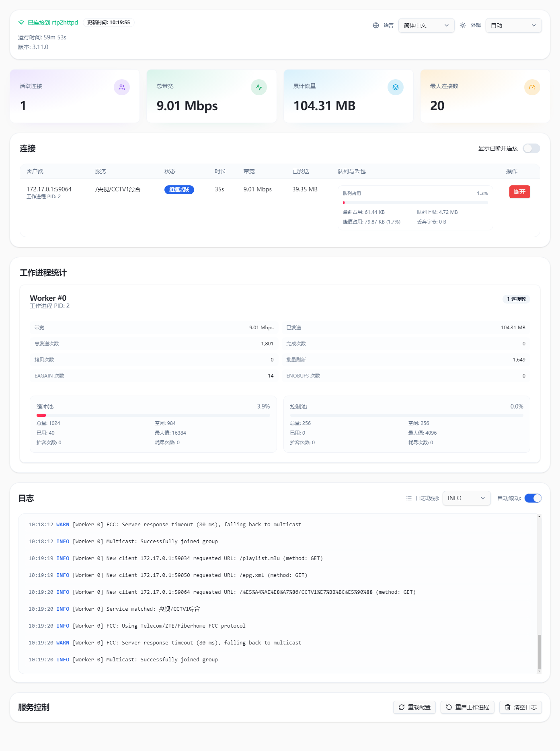Click the 峰值占用: 79.87 KB (1.7%) text
The width and height of the screenshot is (560, 751).
pos(371,222)
